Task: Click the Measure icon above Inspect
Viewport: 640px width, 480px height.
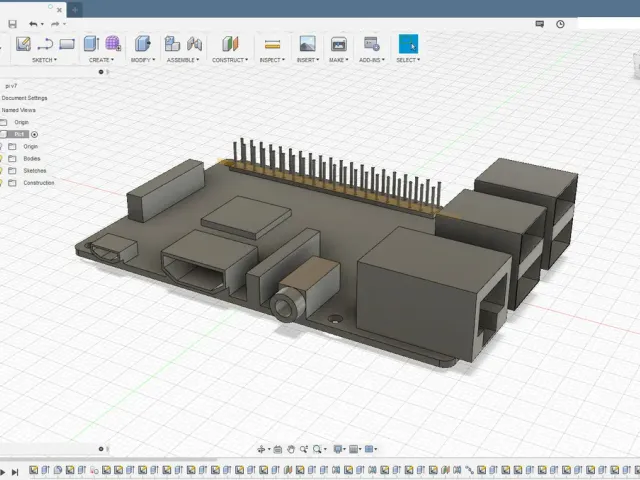Action: click(272, 44)
